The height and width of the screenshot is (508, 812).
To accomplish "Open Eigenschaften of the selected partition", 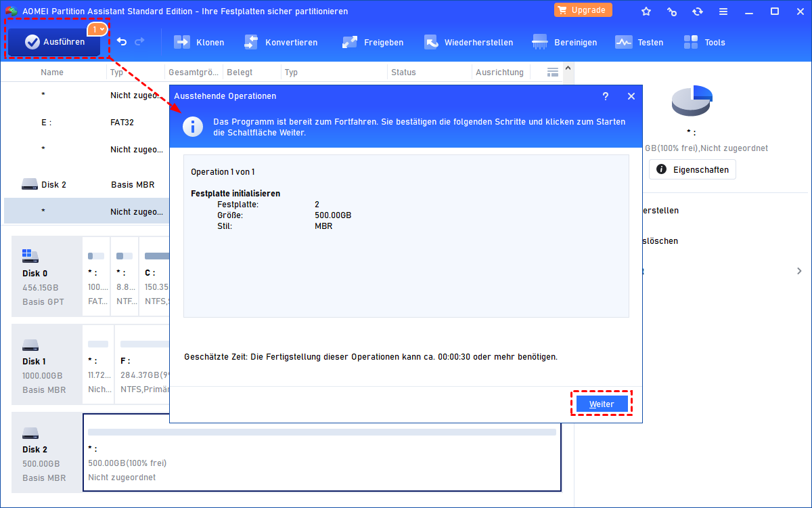I will pyautogui.click(x=692, y=169).
